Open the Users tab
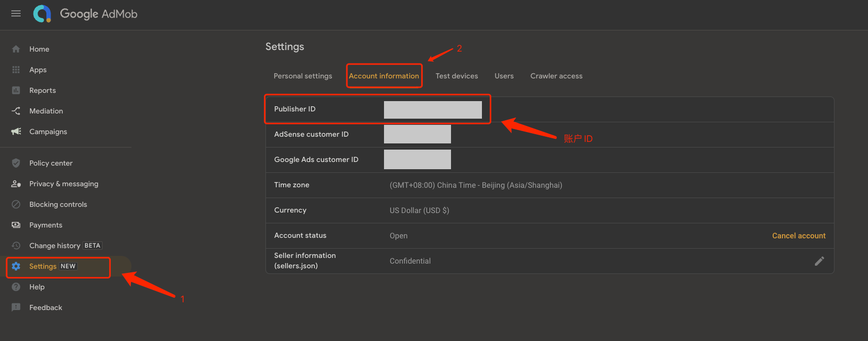The image size is (868, 341). coord(504,76)
